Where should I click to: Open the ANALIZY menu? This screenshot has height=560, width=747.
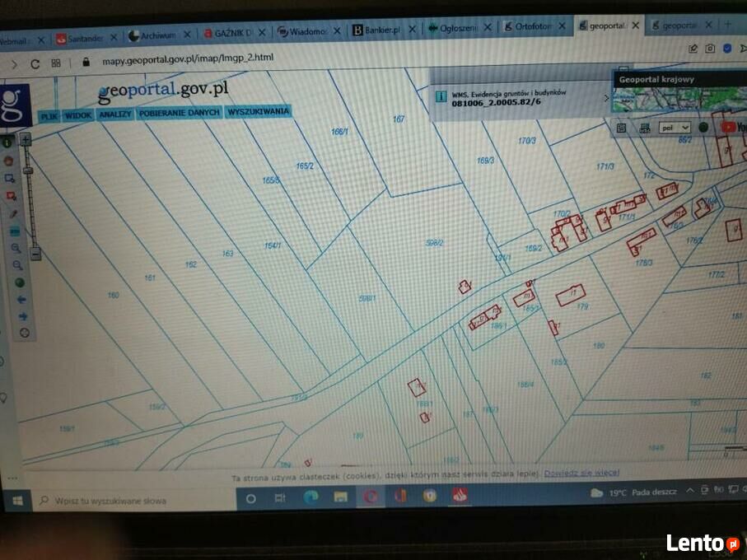pyautogui.click(x=114, y=114)
